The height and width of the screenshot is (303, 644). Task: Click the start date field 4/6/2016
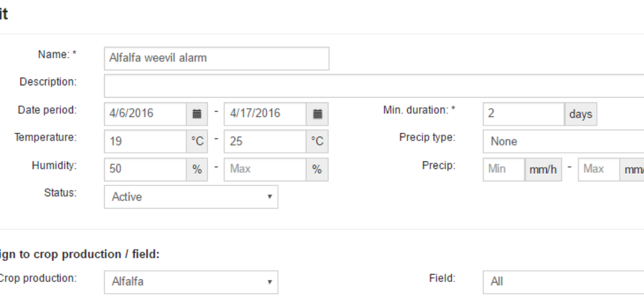pos(145,114)
